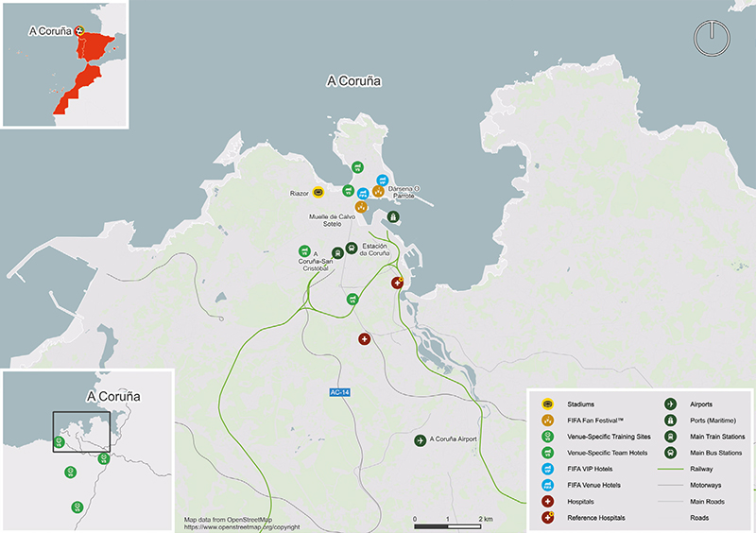
Task: Click the 'Motorways' legend text
Action: point(705,485)
